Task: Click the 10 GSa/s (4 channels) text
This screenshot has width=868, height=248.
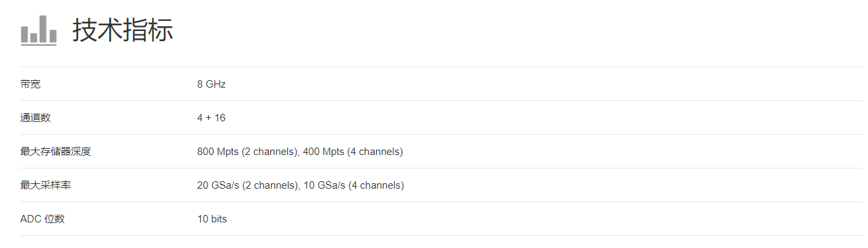Action: pyautogui.click(x=354, y=185)
